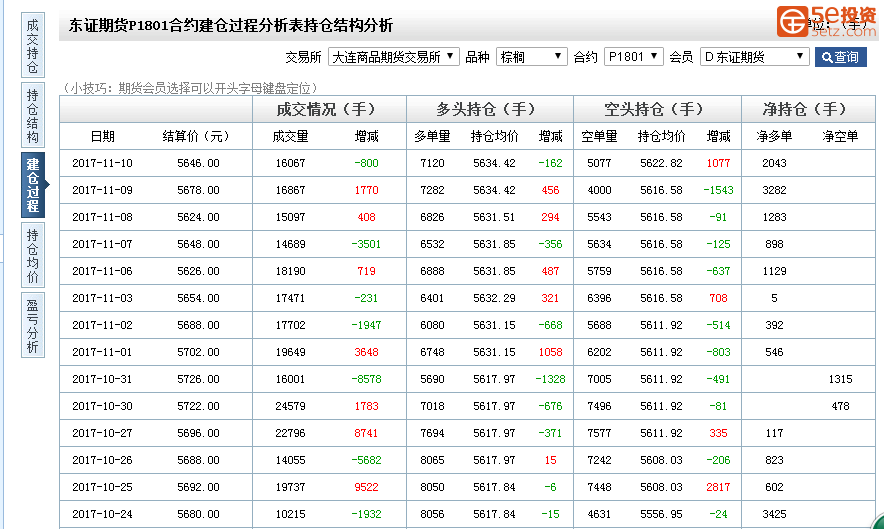This screenshot has width=884, height=529.
Task: Select the date cell 2017-10-26
Action: tap(103, 460)
